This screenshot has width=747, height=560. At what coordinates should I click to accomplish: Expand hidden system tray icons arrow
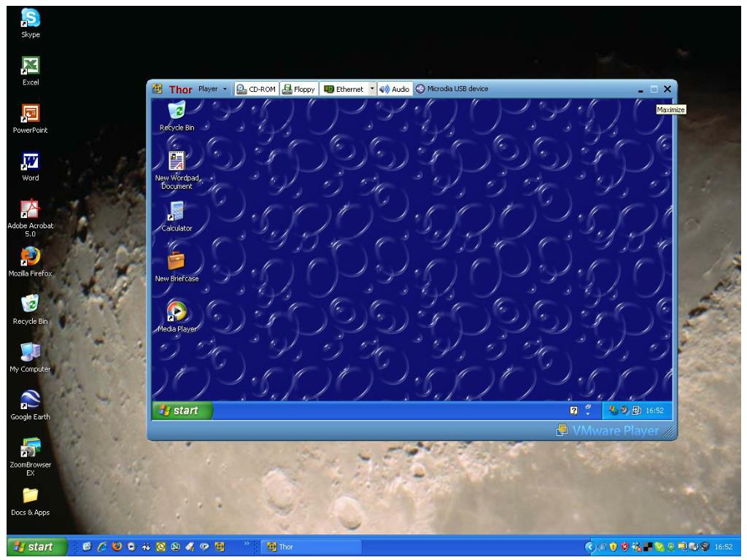[x=589, y=547]
